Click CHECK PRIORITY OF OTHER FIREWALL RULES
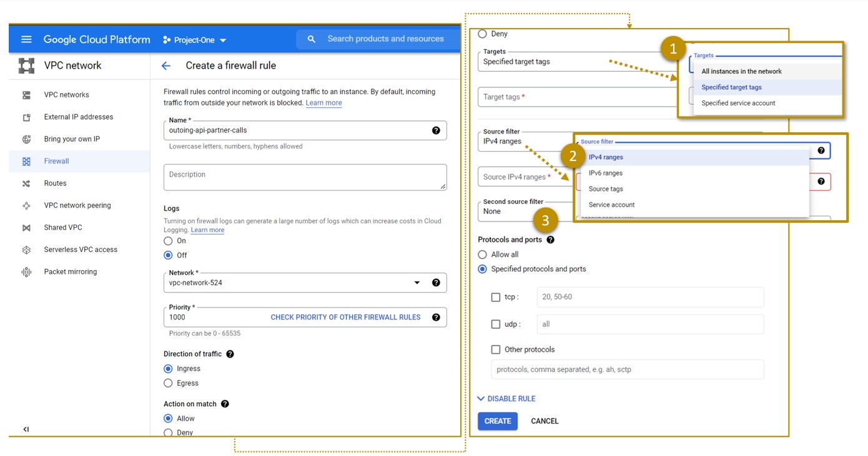Viewport: 868px width, 456px height. (345, 317)
